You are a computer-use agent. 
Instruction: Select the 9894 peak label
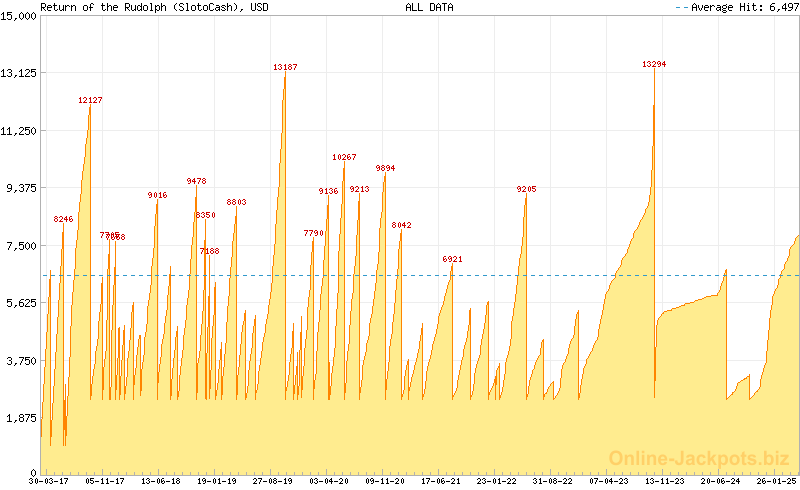click(x=385, y=168)
